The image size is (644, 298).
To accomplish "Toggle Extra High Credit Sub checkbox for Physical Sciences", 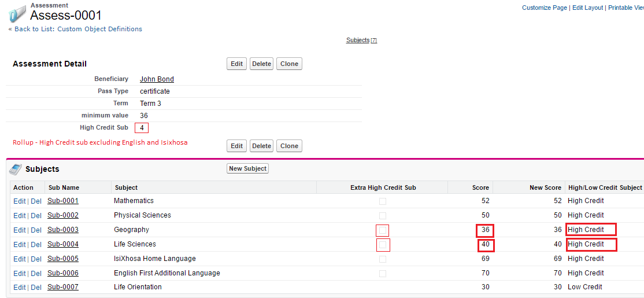I will [382, 215].
